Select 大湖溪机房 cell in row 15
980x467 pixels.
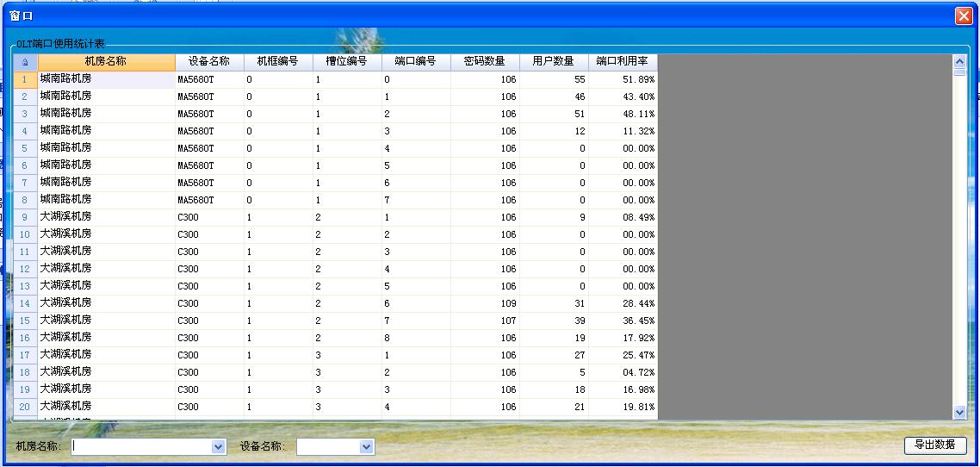tap(107, 320)
